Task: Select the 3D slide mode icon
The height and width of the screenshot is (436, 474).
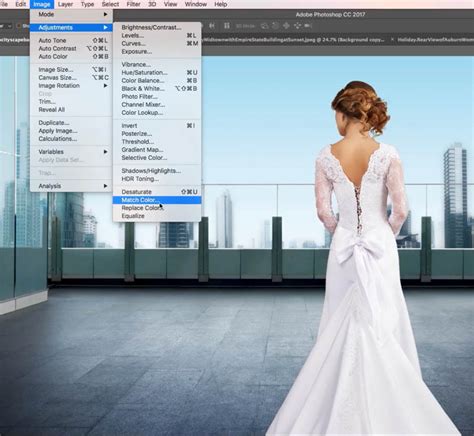Action: pos(297,26)
